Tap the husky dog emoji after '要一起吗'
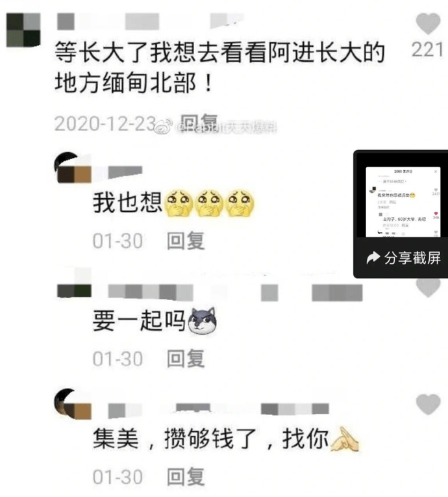 (x=203, y=321)
